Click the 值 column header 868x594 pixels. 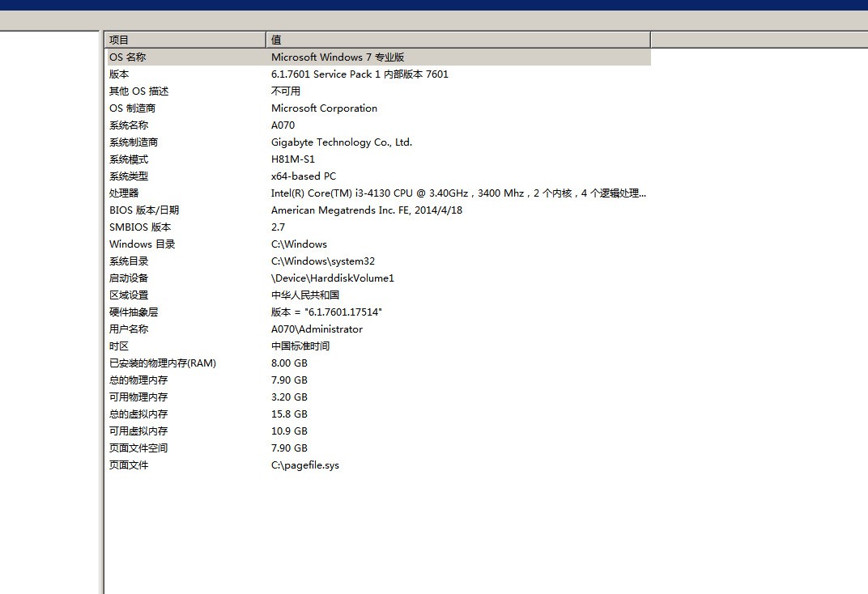(458, 40)
